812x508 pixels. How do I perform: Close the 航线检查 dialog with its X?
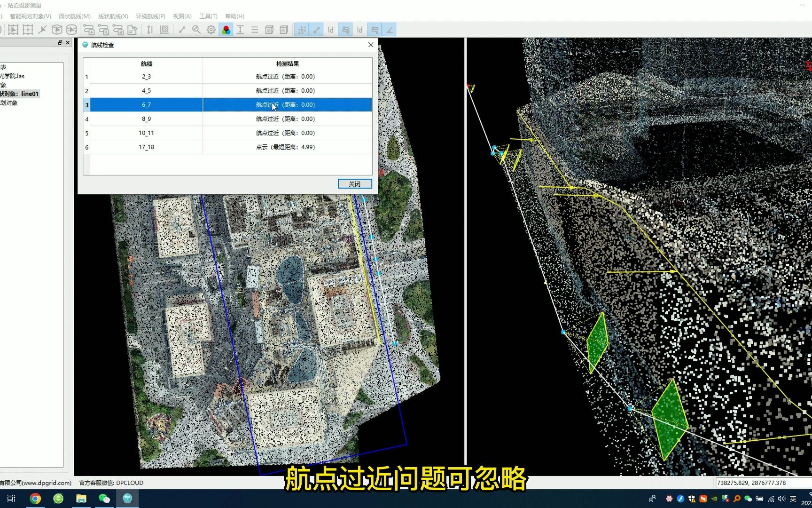point(371,45)
